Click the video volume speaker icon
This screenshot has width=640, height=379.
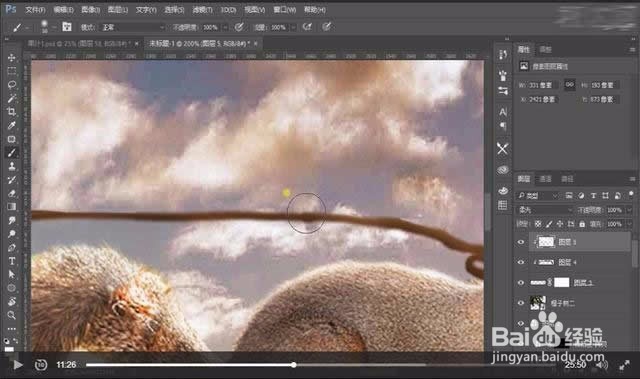pyautogui.click(x=601, y=365)
